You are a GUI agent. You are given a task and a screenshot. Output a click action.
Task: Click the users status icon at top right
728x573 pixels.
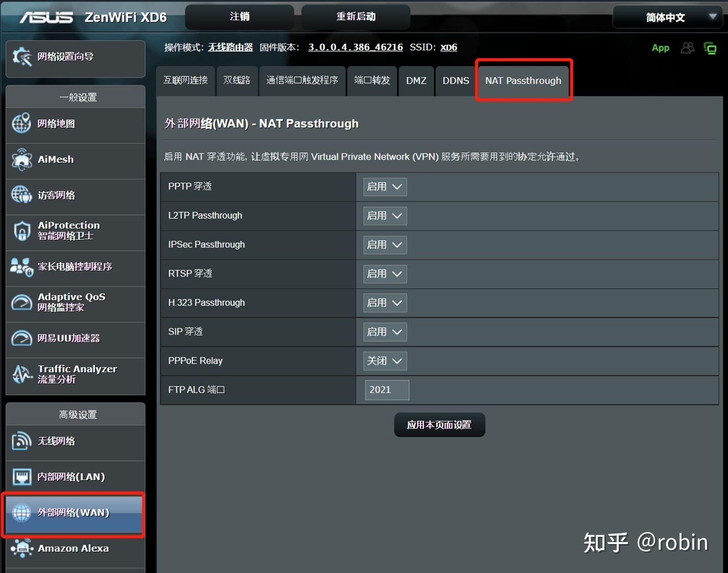coord(687,48)
